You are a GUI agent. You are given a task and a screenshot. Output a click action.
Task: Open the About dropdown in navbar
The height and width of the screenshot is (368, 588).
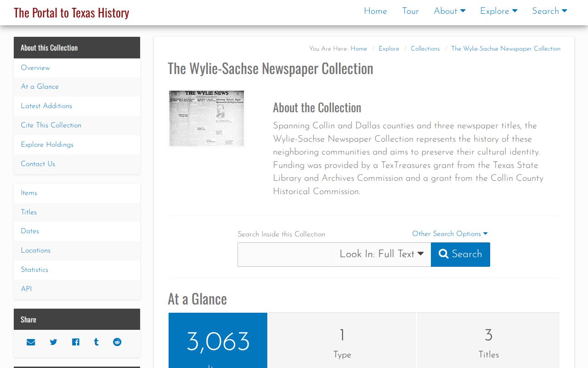450,11
